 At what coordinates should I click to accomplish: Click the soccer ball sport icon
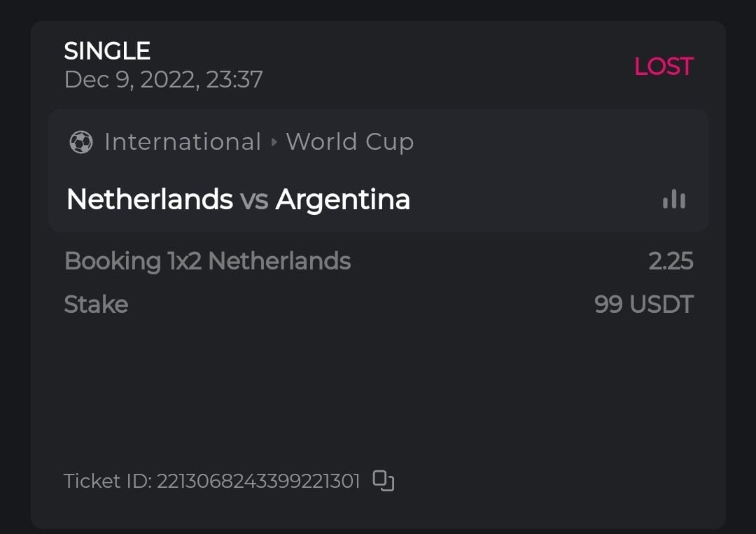[x=81, y=142]
